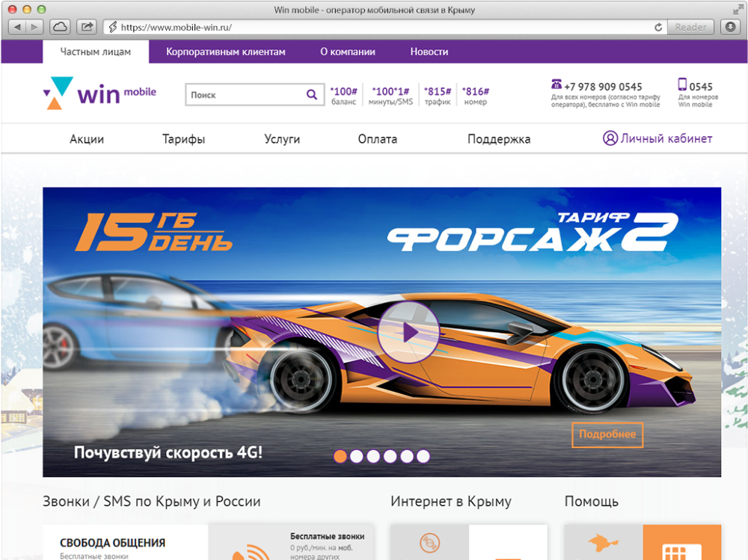Toggle Reader mode in the address bar

(690, 26)
